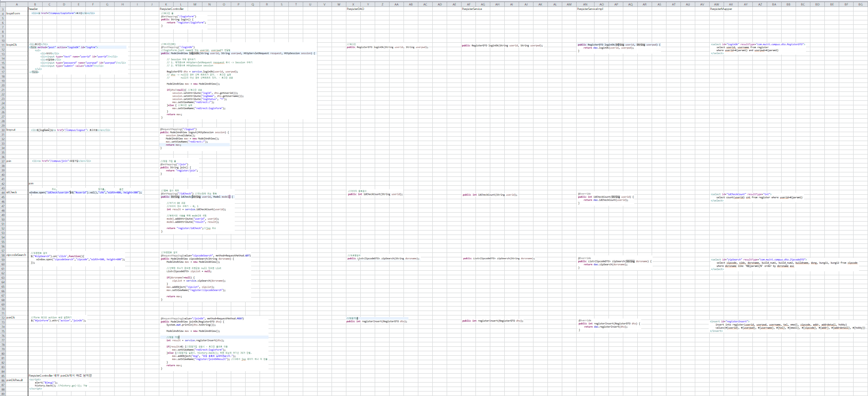Viewport: 868px width, 396px height.
Task: Select the row 58 header
Action: [x=3, y=255]
